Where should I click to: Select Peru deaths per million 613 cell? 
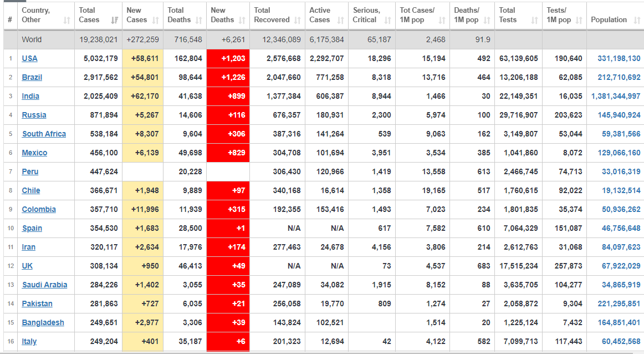(x=472, y=172)
